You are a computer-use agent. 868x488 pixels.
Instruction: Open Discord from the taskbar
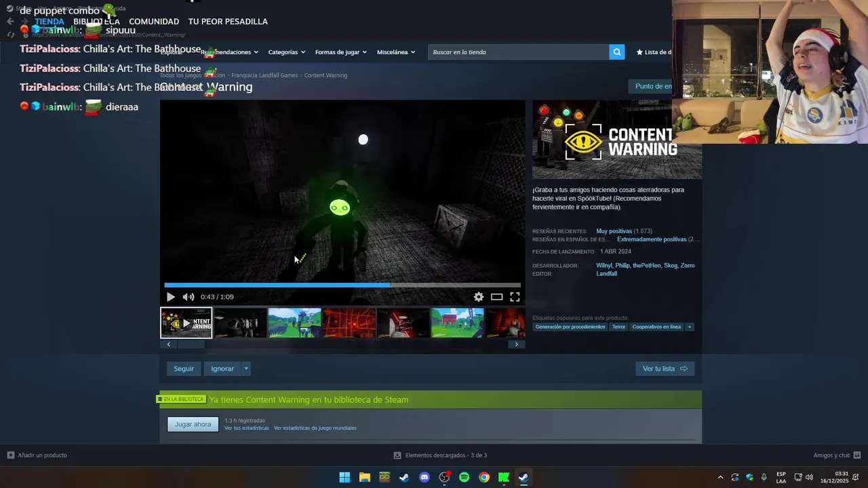pos(425,477)
